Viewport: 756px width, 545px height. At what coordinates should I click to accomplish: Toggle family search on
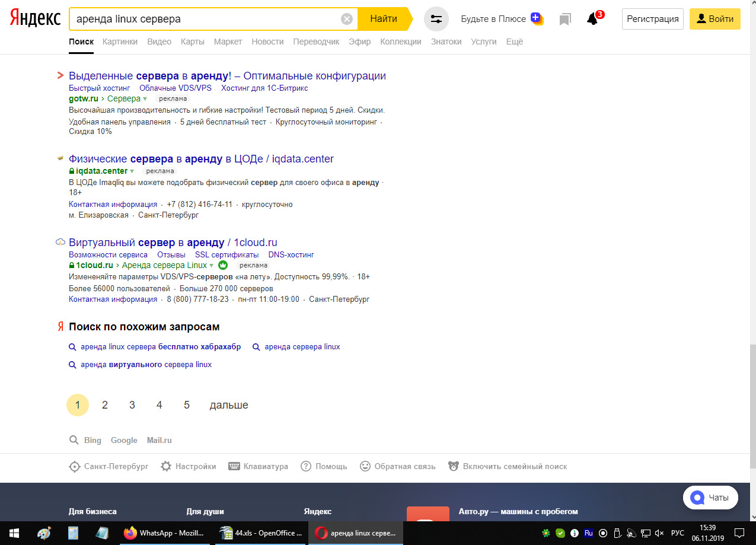[508, 466]
